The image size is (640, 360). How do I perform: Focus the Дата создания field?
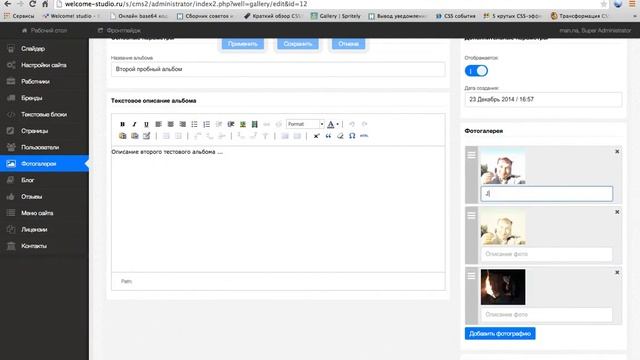(x=543, y=99)
